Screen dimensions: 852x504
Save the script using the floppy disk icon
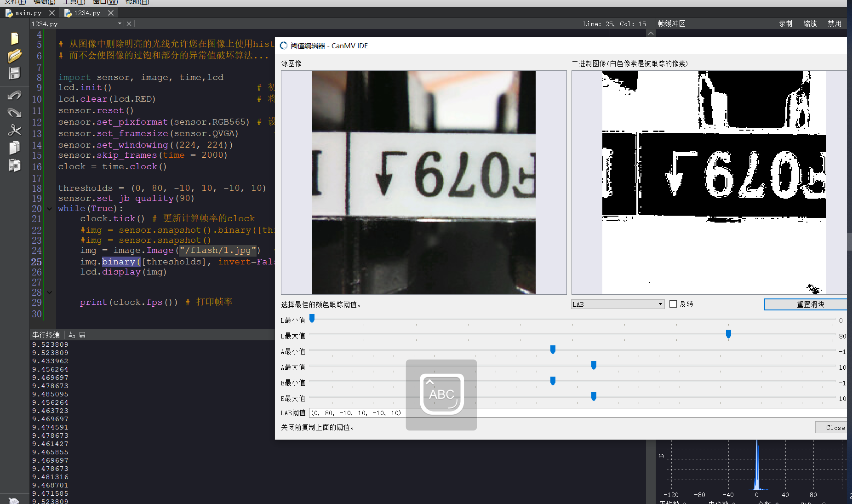(14, 73)
